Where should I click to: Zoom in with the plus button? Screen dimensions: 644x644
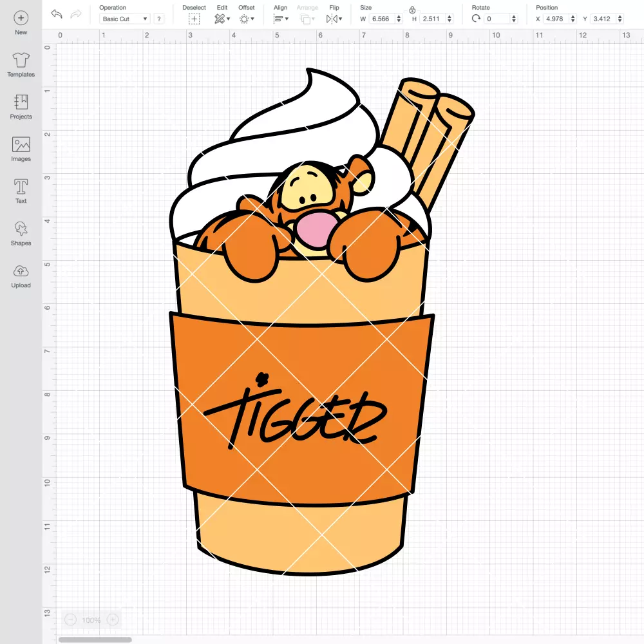click(x=113, y=620)
